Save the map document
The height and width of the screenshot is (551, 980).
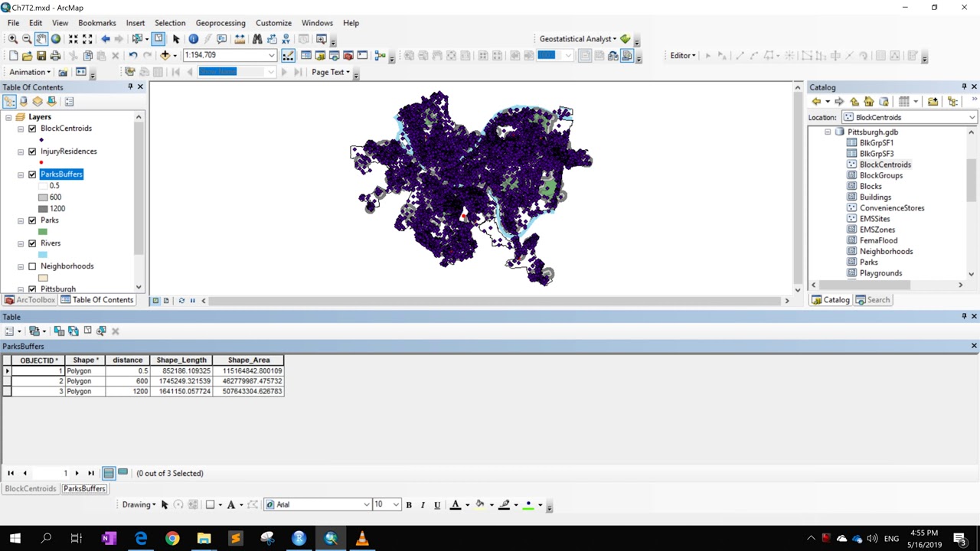pos(41,55)
